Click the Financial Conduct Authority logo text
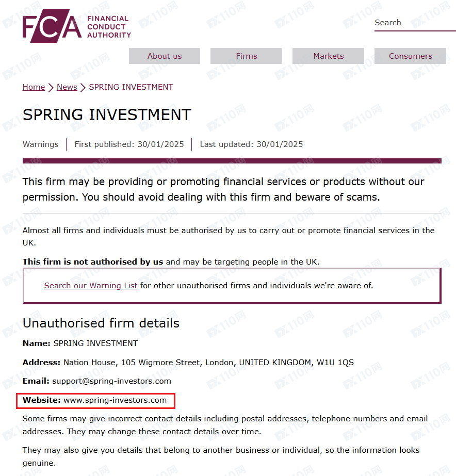 point(108,27)
